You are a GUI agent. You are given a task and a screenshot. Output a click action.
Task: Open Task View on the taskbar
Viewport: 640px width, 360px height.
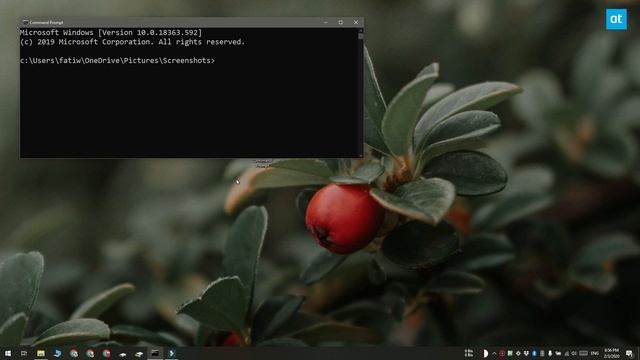(24, 353)
